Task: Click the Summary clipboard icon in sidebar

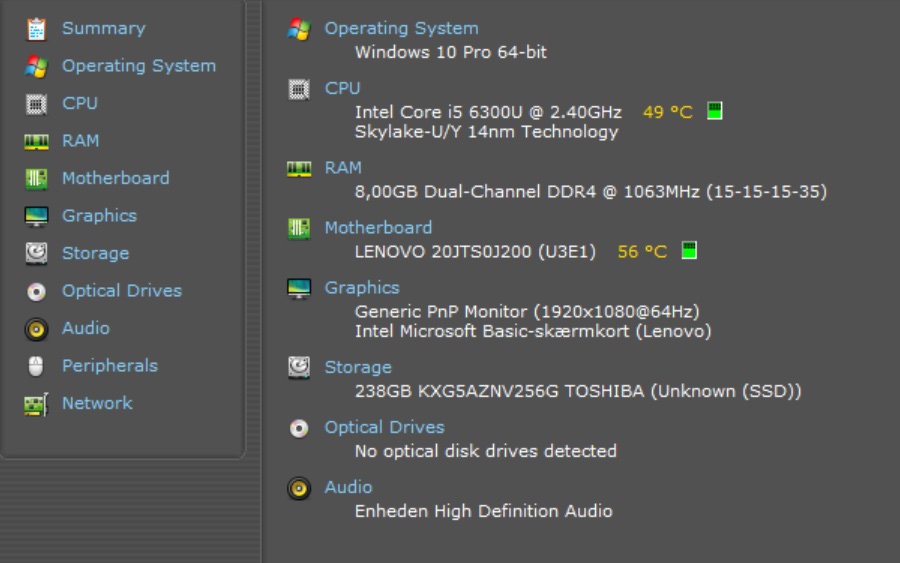Action: tap(36, 29)
